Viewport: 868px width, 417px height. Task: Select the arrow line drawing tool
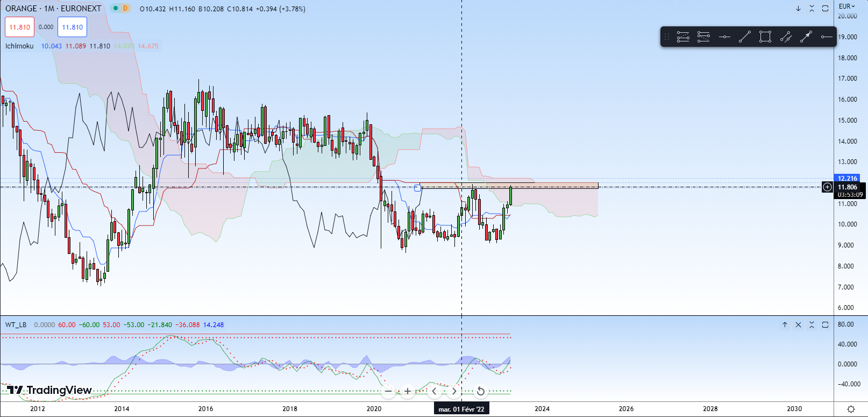tap(806, 37)
